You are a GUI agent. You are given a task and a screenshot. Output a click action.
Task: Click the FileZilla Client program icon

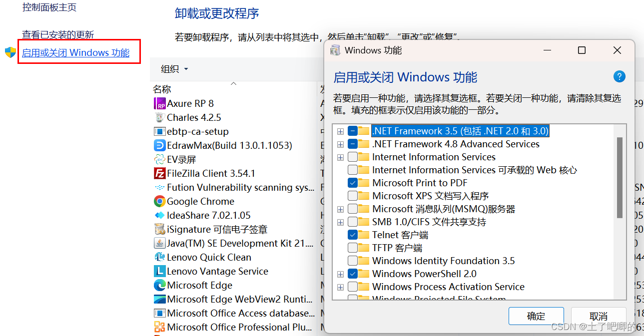160,173
